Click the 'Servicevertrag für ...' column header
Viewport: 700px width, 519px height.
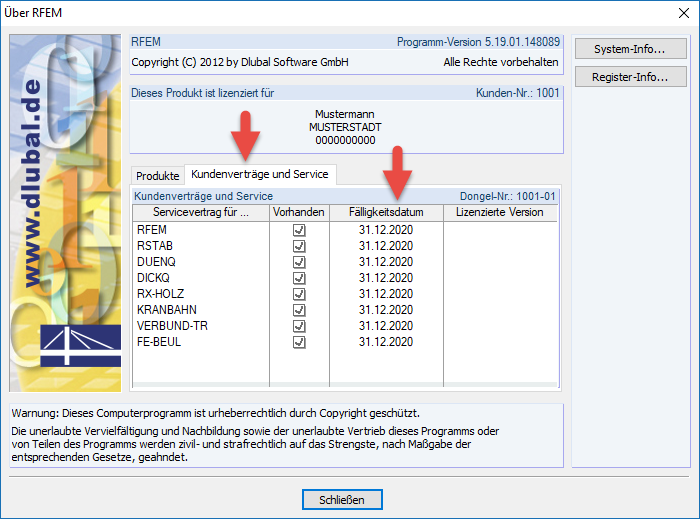pos(201,212)
